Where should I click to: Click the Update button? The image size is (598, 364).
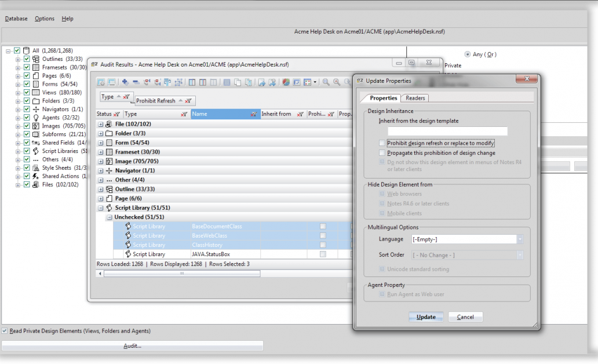pos(426,317)
